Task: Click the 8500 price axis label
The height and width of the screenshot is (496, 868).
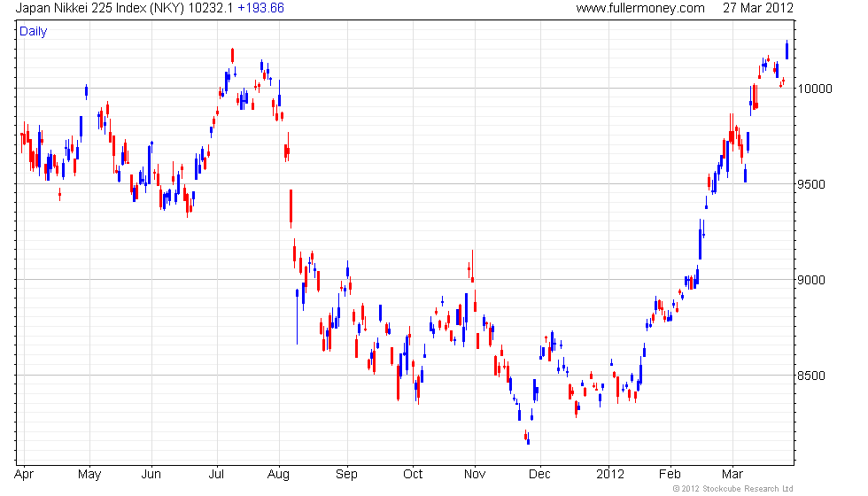Action: tap(811, 376)
